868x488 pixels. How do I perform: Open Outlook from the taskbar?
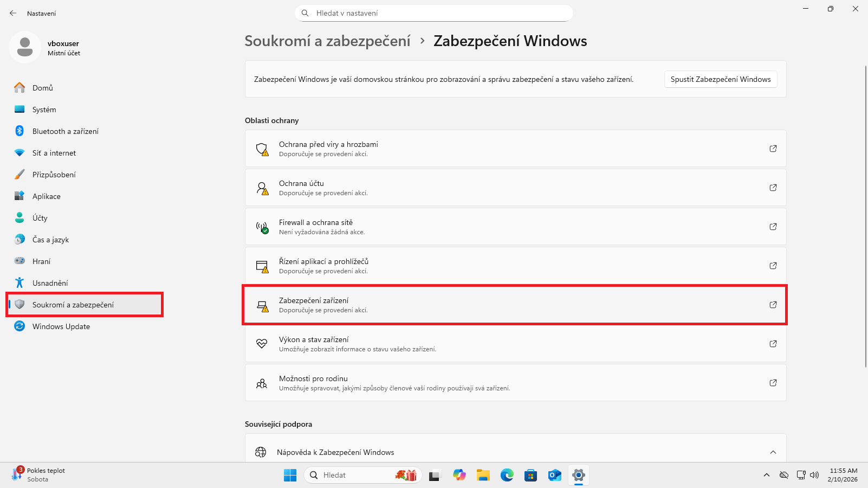point(554,475)
